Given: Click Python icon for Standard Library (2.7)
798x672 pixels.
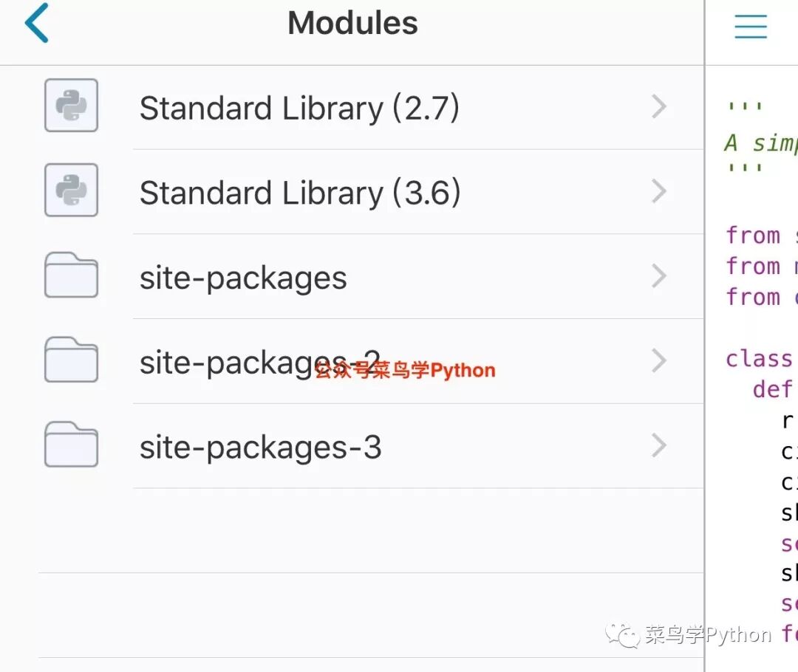Looking at the screenshot, I should [x=71, y=106].
